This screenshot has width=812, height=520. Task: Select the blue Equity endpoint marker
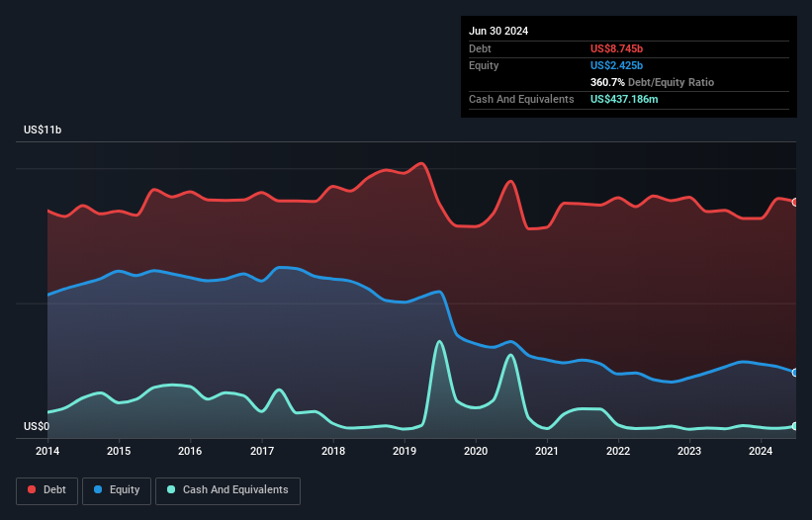coord(795,373)
